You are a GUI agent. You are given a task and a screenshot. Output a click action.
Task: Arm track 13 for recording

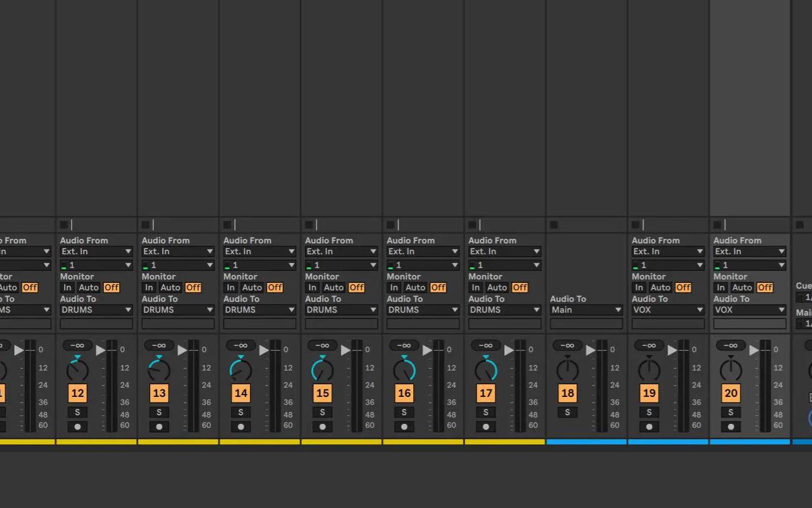coord(159,427)
